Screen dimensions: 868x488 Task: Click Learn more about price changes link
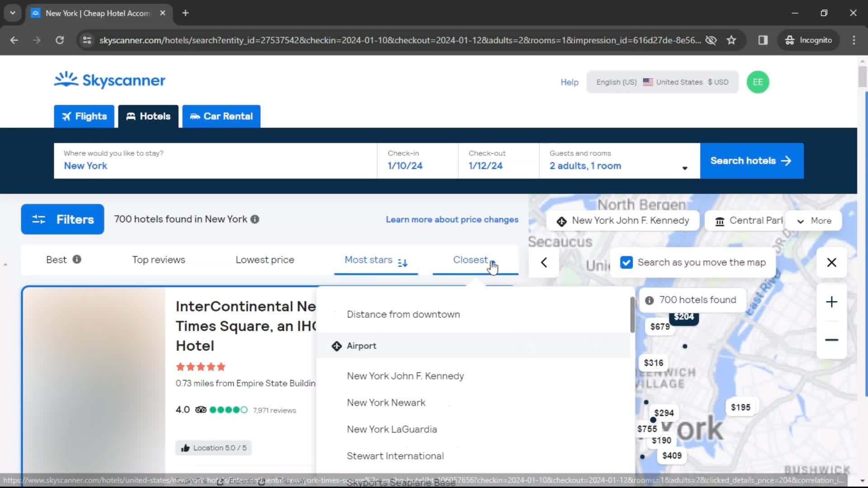point(452,219)
